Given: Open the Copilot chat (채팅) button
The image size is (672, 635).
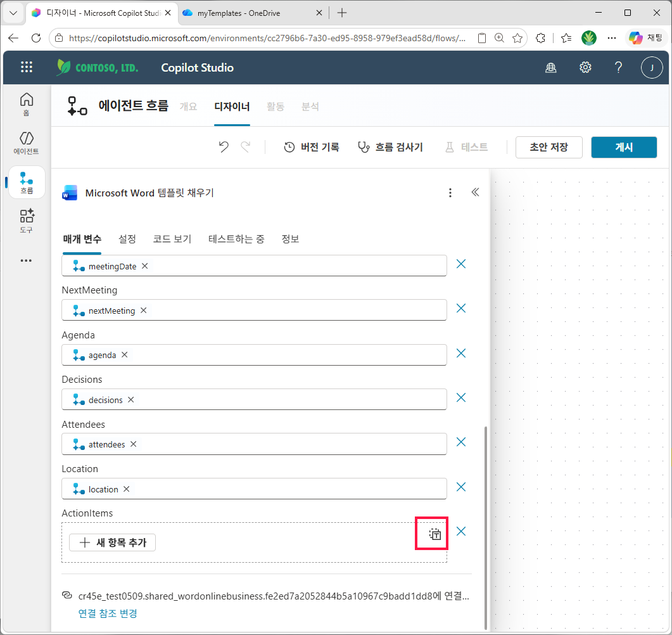Looking at the screenshot, I should pyautogui.click(x=646, y=38).
